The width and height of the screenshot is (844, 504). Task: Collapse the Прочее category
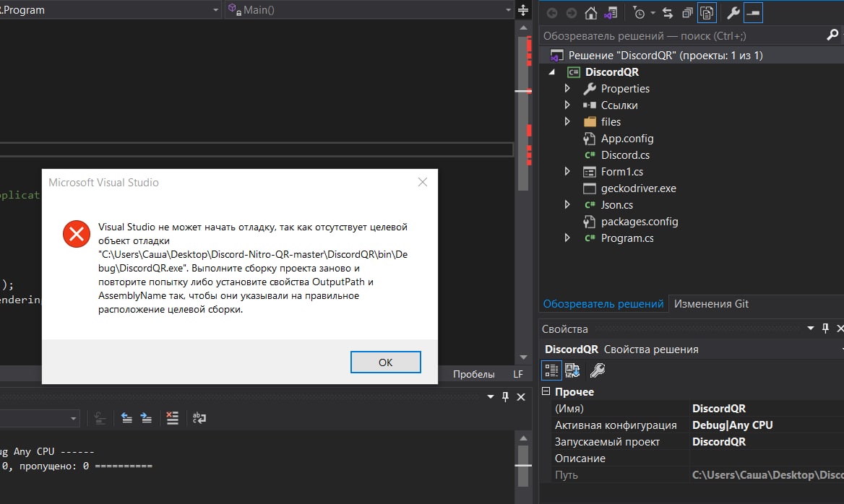coord(546,391)
